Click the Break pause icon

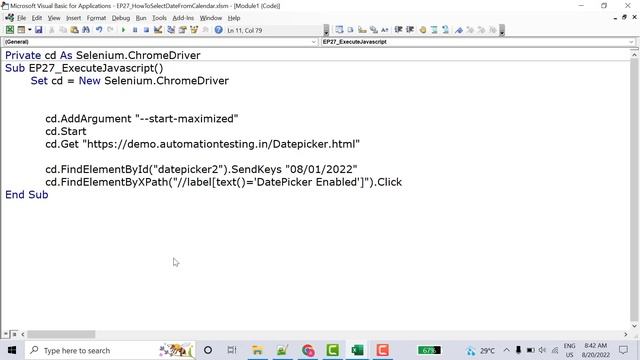(135, 30)
